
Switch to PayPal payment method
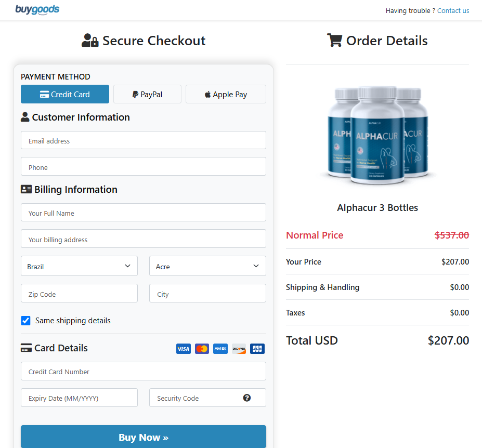[x=148, y=94]
